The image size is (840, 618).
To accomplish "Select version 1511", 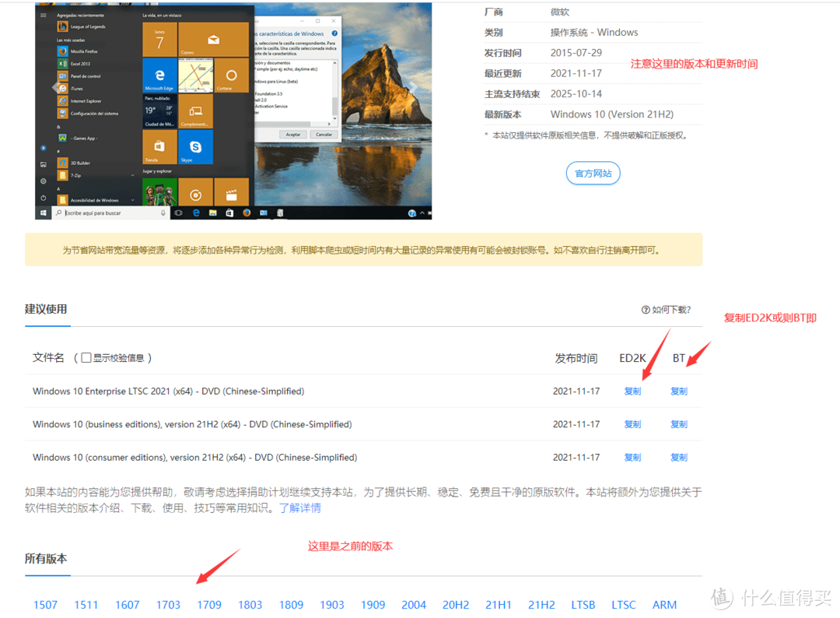I will click(x=86, y=605).
